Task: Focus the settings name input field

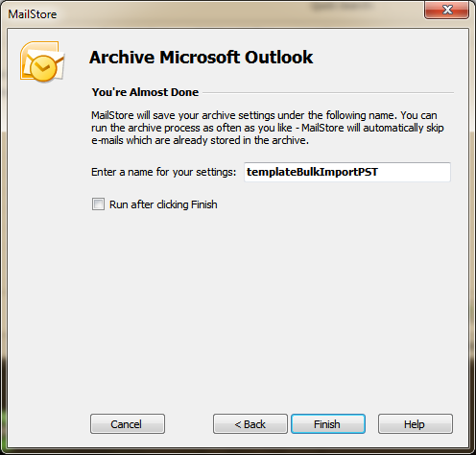Action: pos(347,172)
